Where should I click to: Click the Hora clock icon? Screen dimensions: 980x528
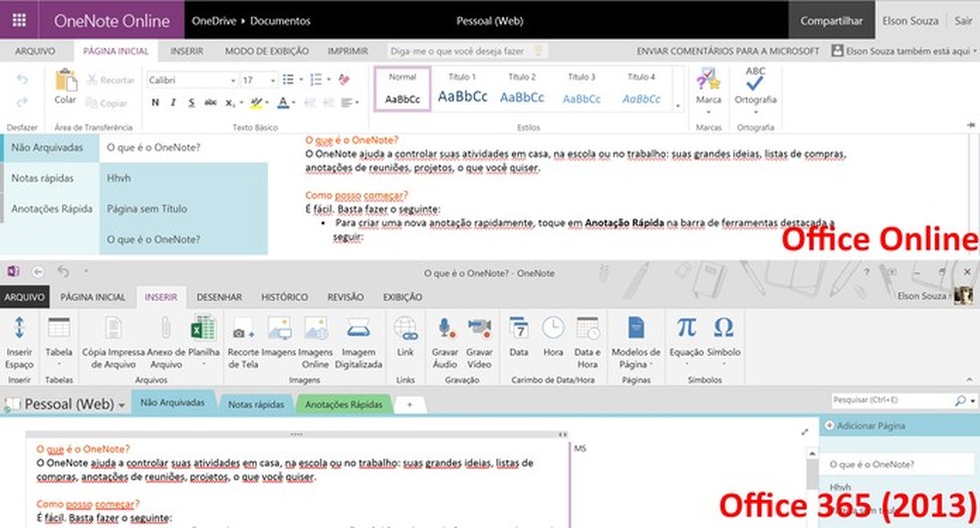(553, 328)
